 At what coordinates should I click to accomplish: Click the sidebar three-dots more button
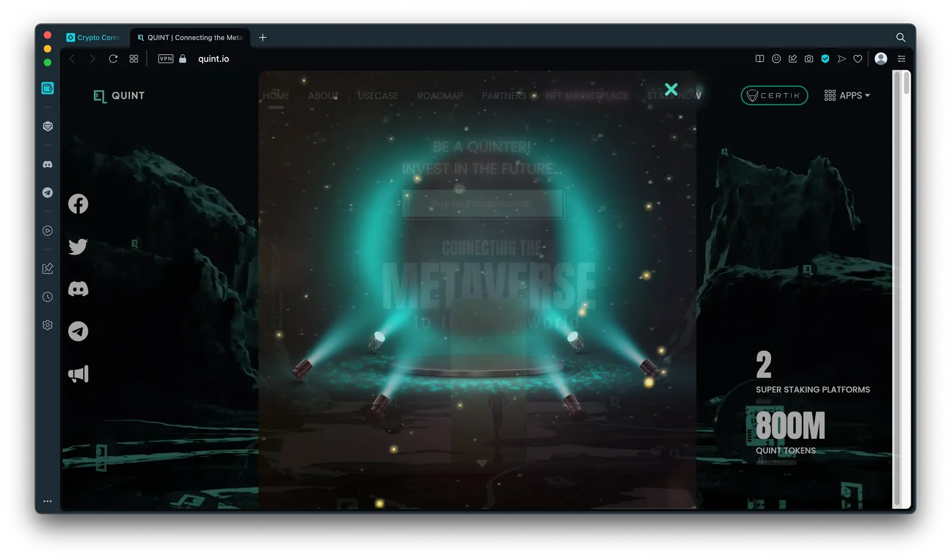[x=48, y=501]
